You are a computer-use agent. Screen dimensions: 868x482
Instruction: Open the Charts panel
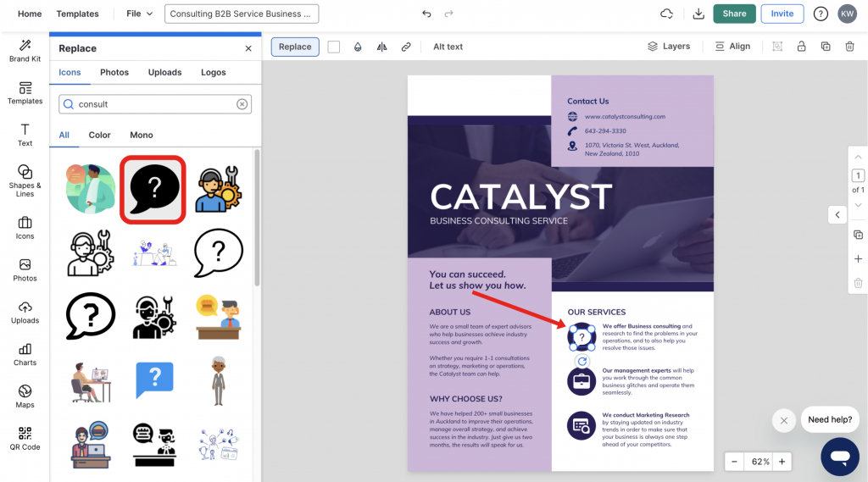point(25,354)
